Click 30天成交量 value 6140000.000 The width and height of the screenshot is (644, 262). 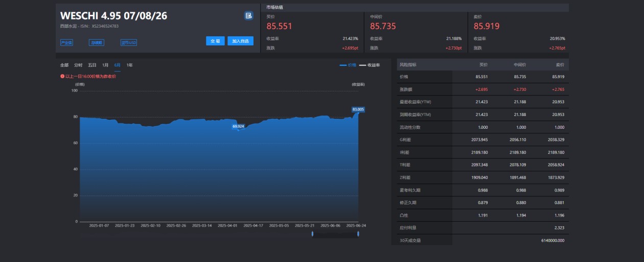(553, 240)
